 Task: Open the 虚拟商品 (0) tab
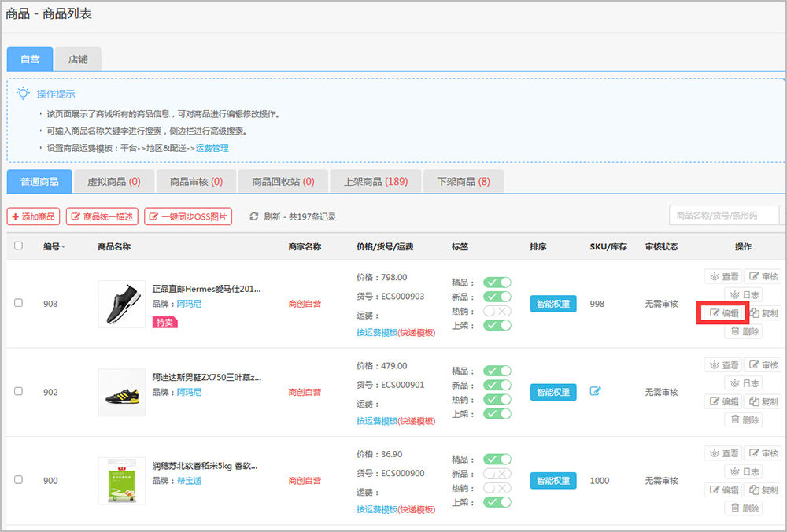coord(114,182)
